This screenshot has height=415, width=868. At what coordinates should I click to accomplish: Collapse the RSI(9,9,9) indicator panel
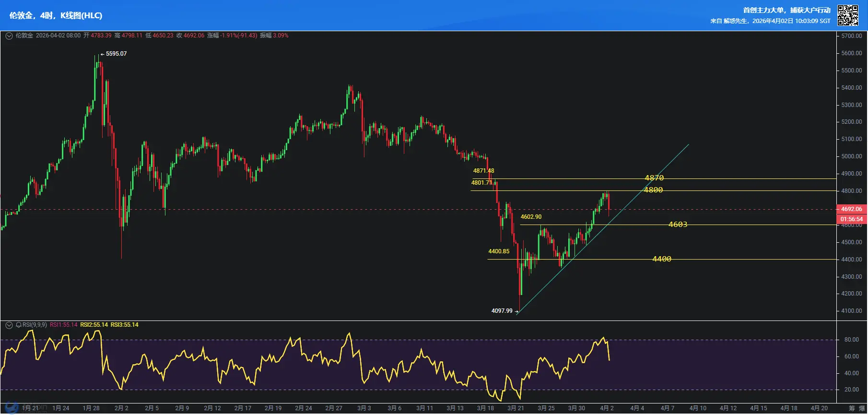pos(9,325)
